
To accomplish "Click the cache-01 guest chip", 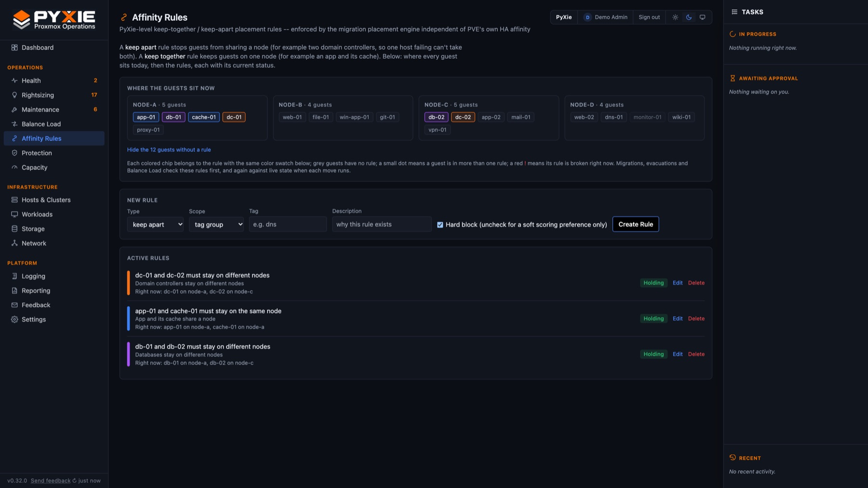I will click(203, 117).
